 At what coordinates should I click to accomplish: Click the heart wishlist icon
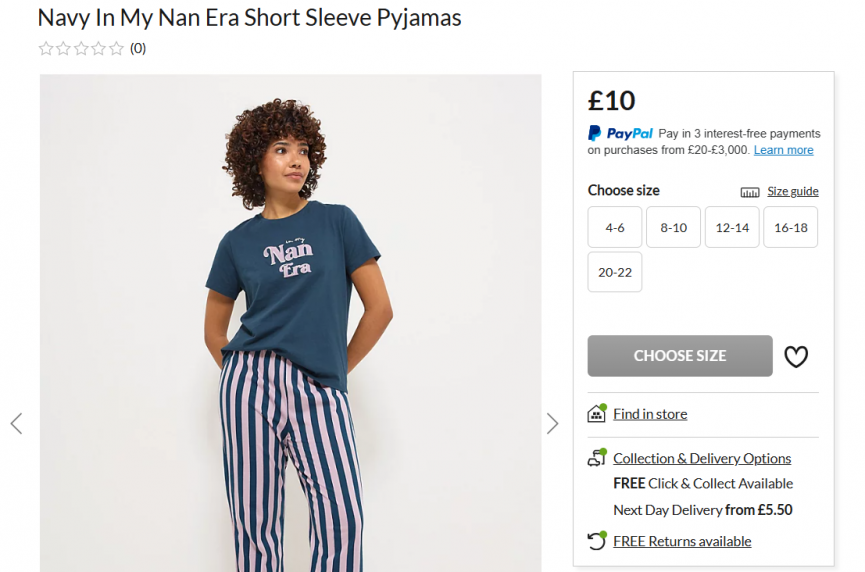point(796,356)
